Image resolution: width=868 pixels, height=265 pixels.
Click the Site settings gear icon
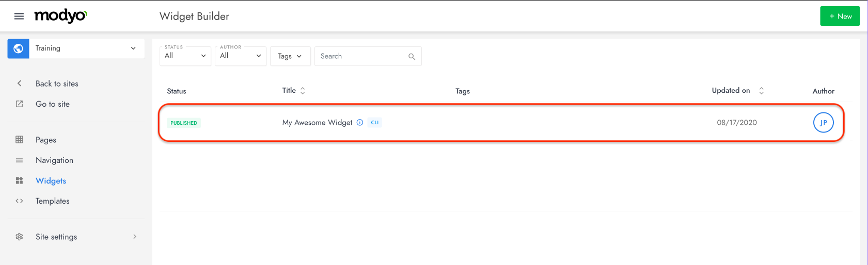click(x=19, y=237)
